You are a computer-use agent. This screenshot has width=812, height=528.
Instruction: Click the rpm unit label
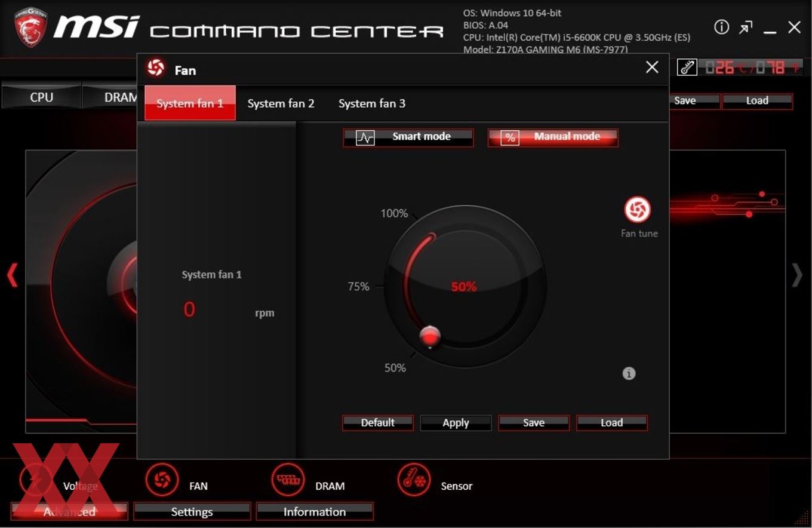(264, 313)
